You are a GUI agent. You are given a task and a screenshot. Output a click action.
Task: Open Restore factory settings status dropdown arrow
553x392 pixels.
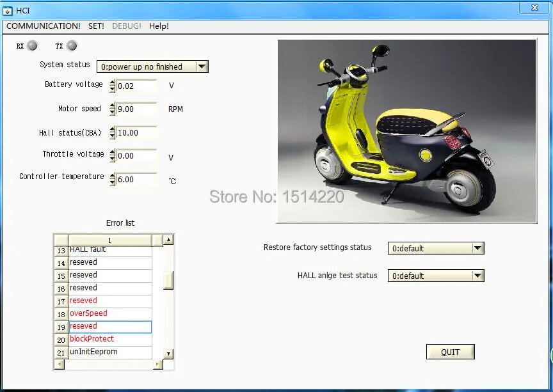[x=478, y=248]
